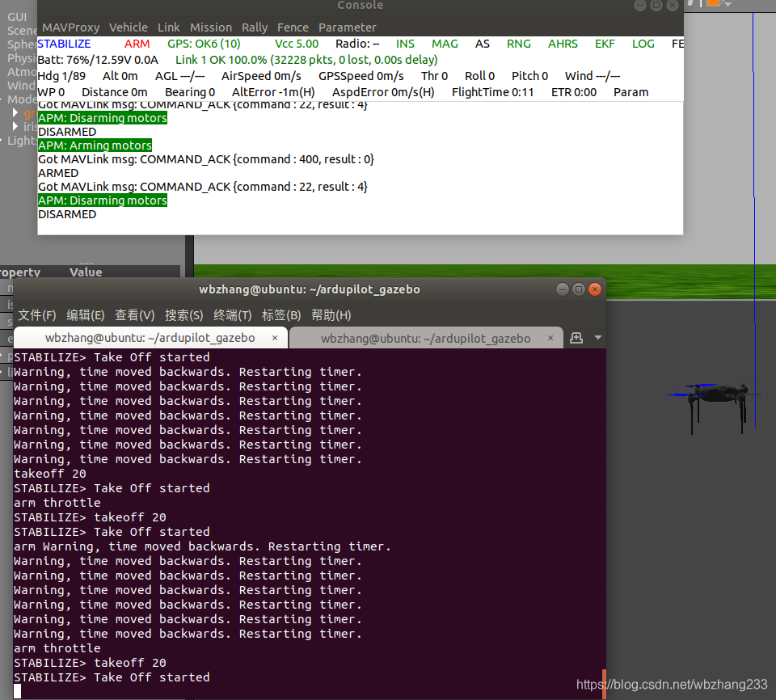Click the red ARM status indicator

tap(137, 44)
